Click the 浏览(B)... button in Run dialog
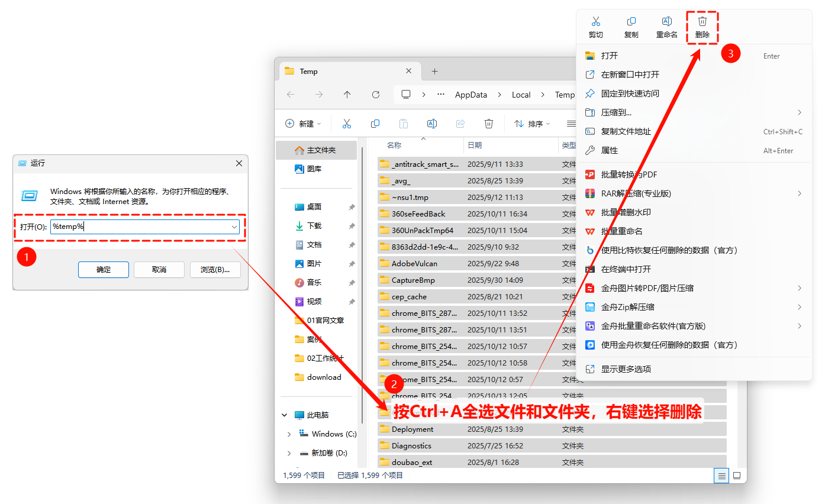 click(x=215, y=270)
